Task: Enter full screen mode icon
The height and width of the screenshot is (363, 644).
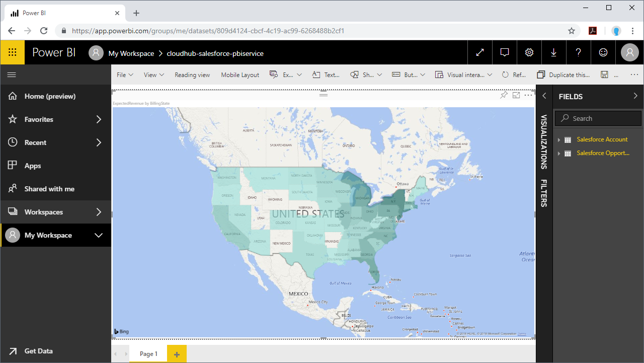Action: (x=480, y=52)
